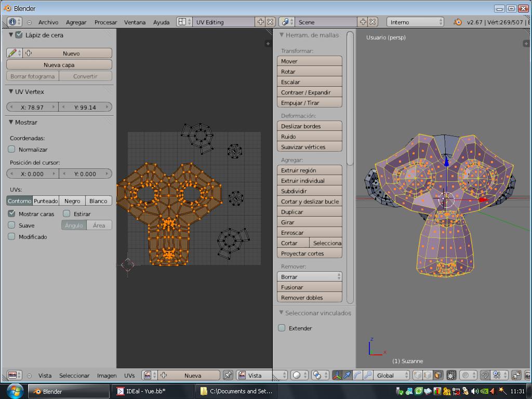Open the Borrar delete dropdown
Image resolution: width=532 pixels, height=399 pixels.
click(x=310, y=277)
